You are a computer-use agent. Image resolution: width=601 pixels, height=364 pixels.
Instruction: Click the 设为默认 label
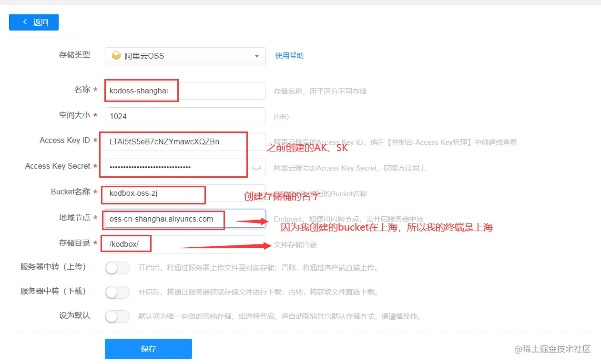(x=74, y=315)
